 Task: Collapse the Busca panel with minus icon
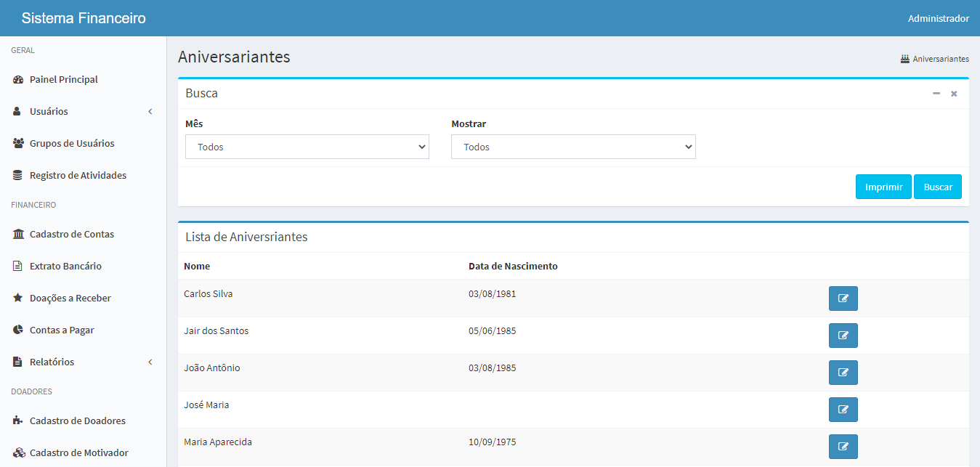936,94
